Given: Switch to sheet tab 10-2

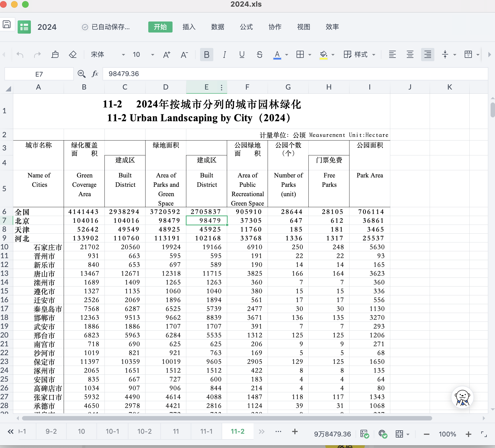Looking at the screenshot, I should 144,431.
